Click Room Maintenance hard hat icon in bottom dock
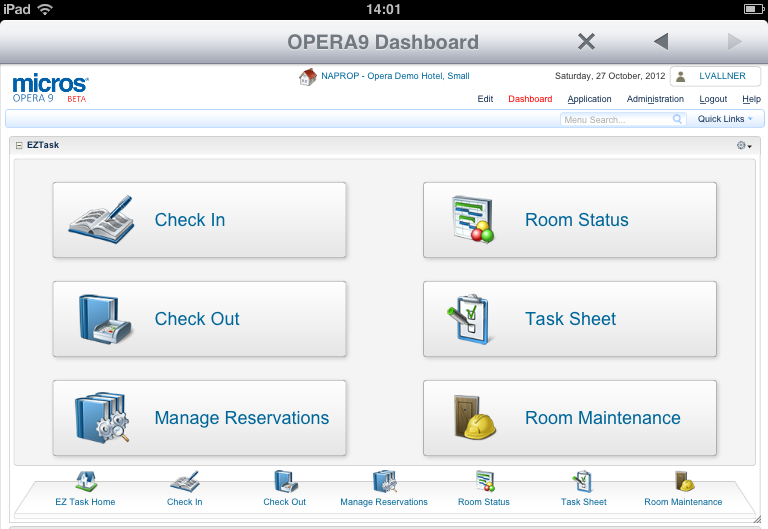This screenshot has height=529, width=768. pyautogui.click(x=684, y=481)
